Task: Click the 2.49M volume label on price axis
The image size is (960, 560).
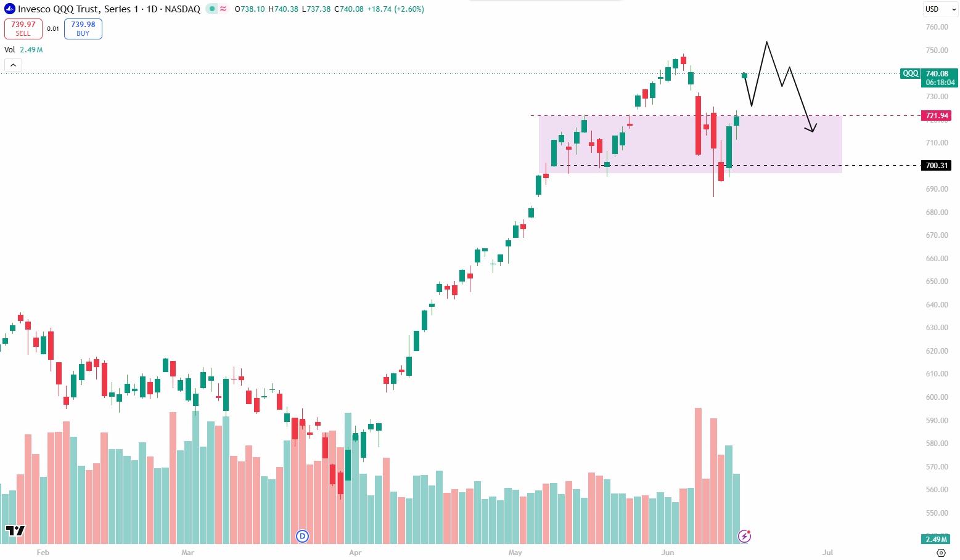Action: (937, 539)
